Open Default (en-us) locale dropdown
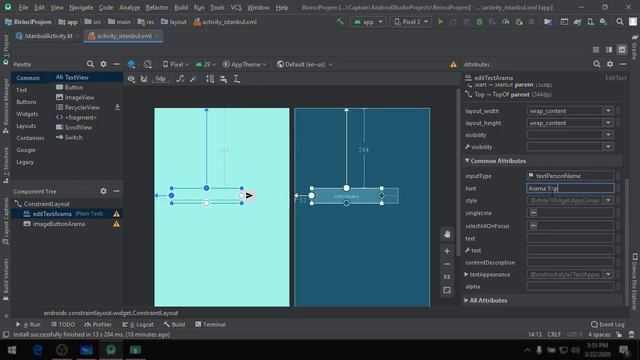Screen dimensions: 640x360 point(304,64)
